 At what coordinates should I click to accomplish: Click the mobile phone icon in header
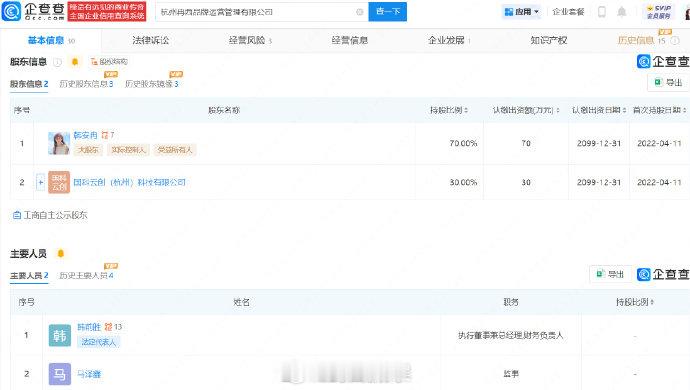(x=602, y=12)
